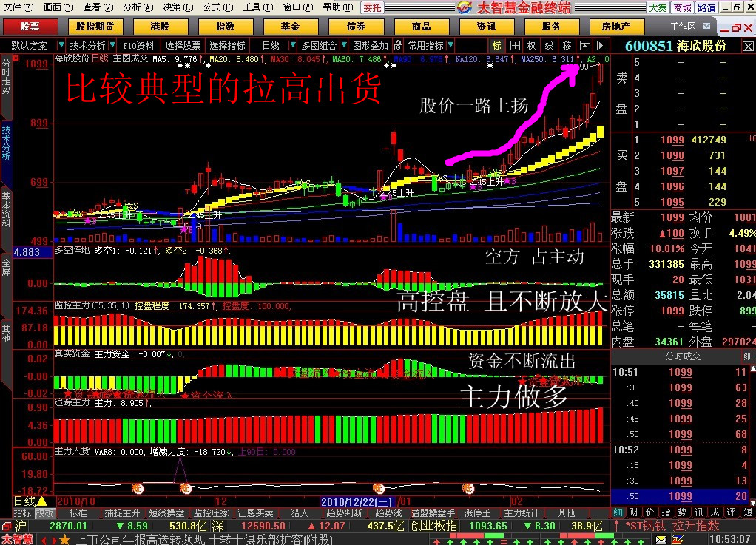Click the crosshair grid icon in toolbar
The width and height of the screenshot is (756, 545).
point(515,46)
